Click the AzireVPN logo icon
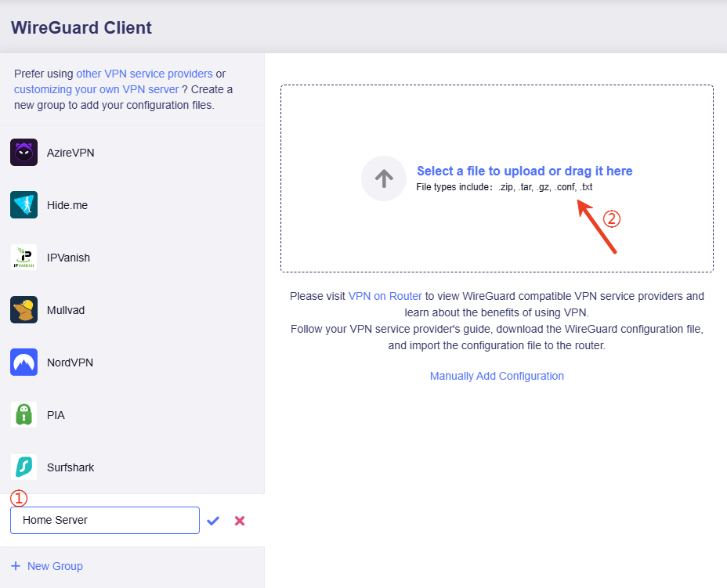The height and width of the screenshot is (588, 727). coord(24,152)
